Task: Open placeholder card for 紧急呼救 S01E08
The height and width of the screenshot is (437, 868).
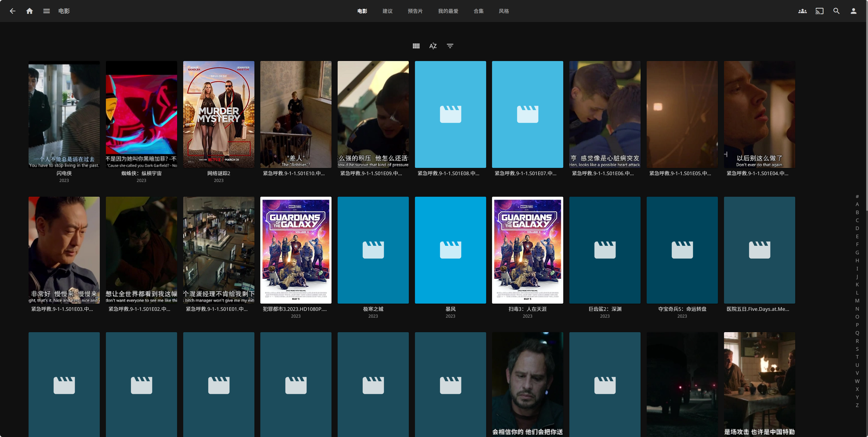Action: [451, 114]
